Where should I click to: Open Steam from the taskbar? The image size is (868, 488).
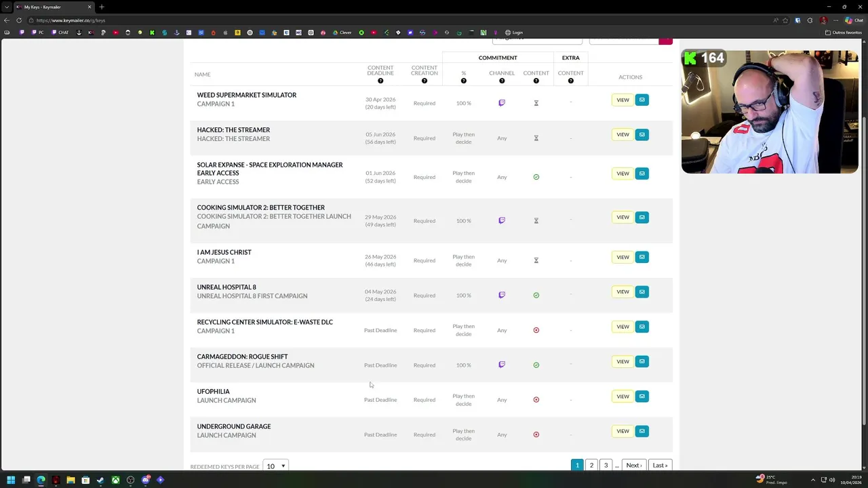click(x=100, y=480)
